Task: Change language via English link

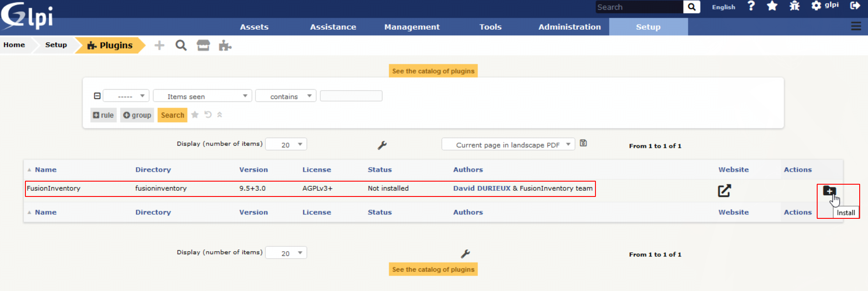Action: point(723,7)
